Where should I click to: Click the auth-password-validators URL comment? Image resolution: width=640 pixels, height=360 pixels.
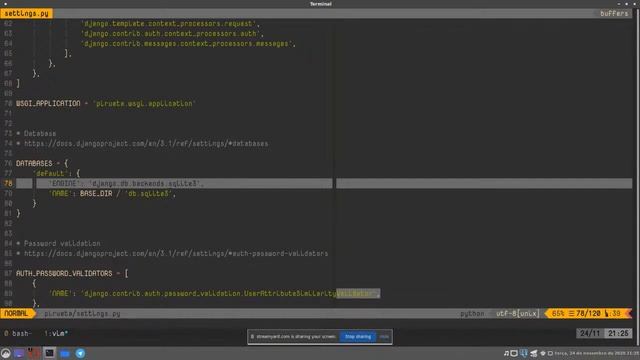[x=172, y=253]
